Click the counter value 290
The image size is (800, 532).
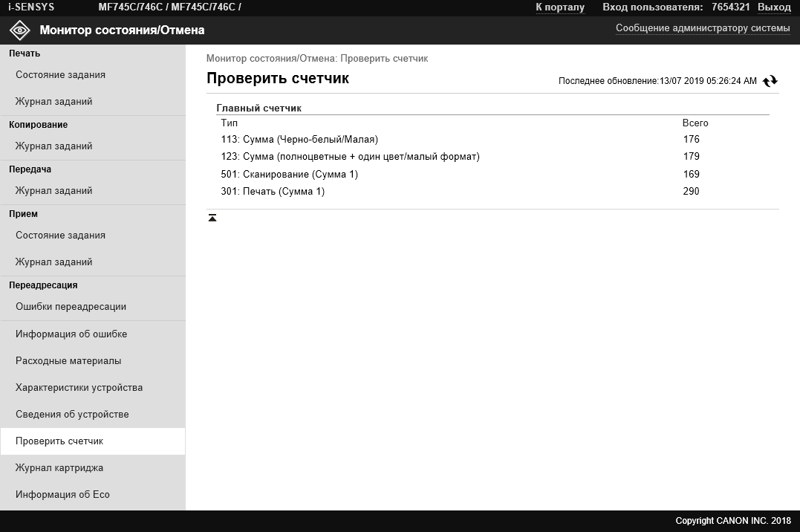pos(692,192)
